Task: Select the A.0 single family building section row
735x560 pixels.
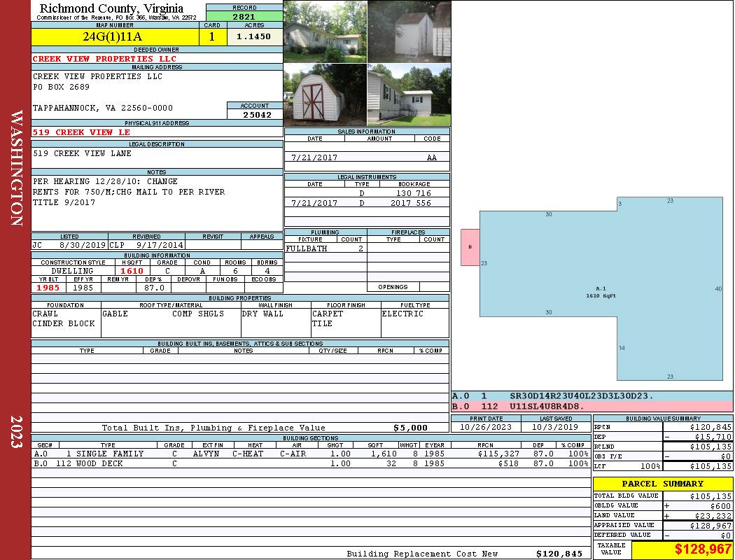Action: click(x=309, y=454)
